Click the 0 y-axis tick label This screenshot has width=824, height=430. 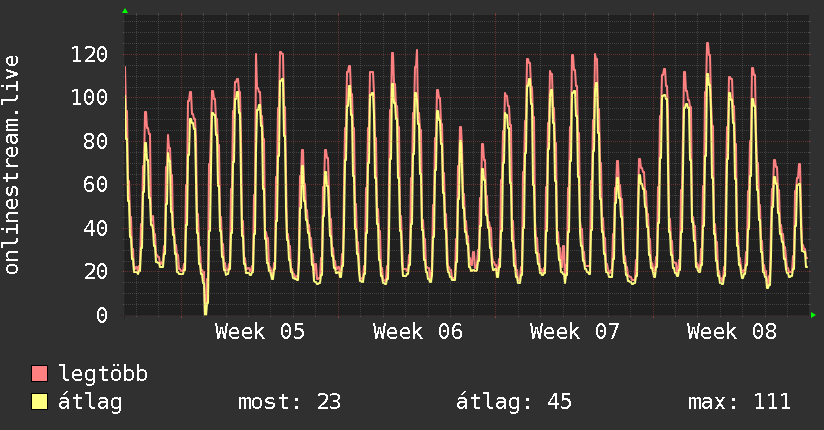point(102,315)
